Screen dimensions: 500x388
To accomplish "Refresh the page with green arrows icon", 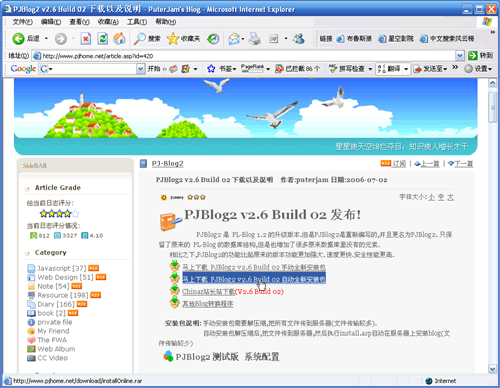I will tap(103, 39).
